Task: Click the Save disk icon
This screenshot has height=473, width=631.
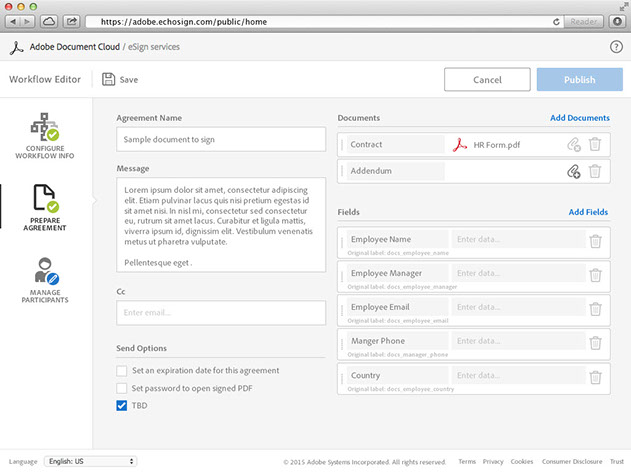Action: tap(108, 79)
